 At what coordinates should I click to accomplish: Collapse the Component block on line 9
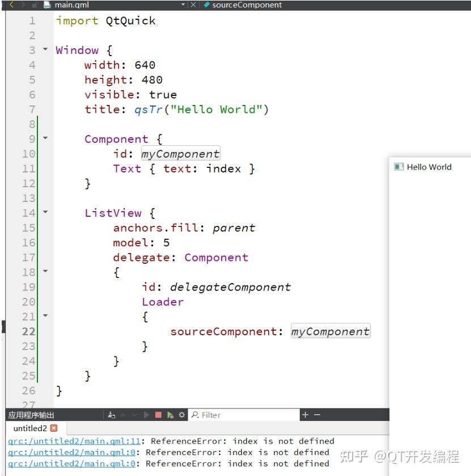pyautogui.click(x=45, y=139)
